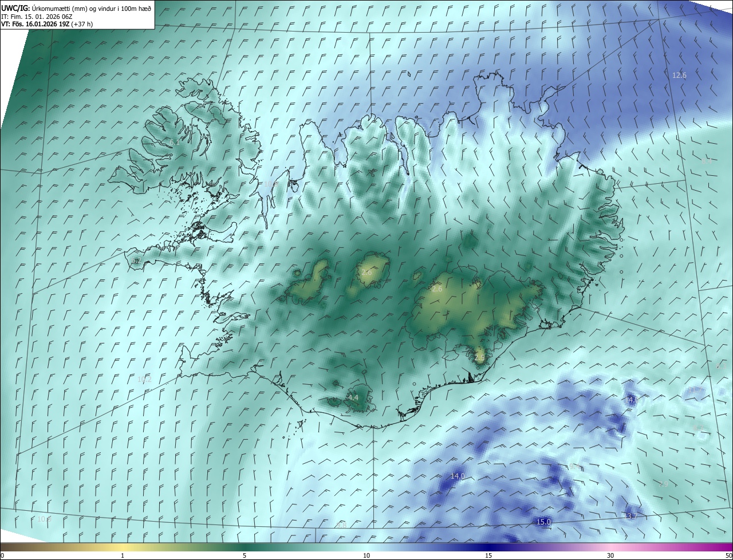Click the 12.6 value in the northeast corner
The width and height of the screenshot is (733, 560).
tap(679, 75)
